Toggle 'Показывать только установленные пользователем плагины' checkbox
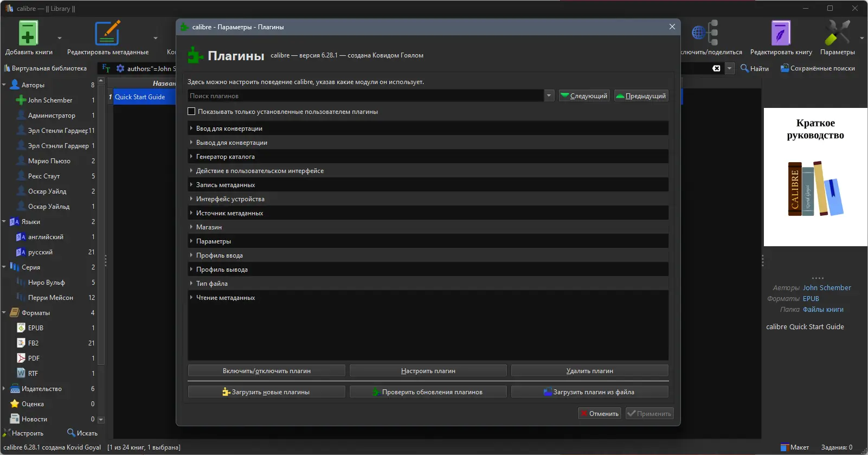This screenshot has height=455, width=868. (191, 112)
